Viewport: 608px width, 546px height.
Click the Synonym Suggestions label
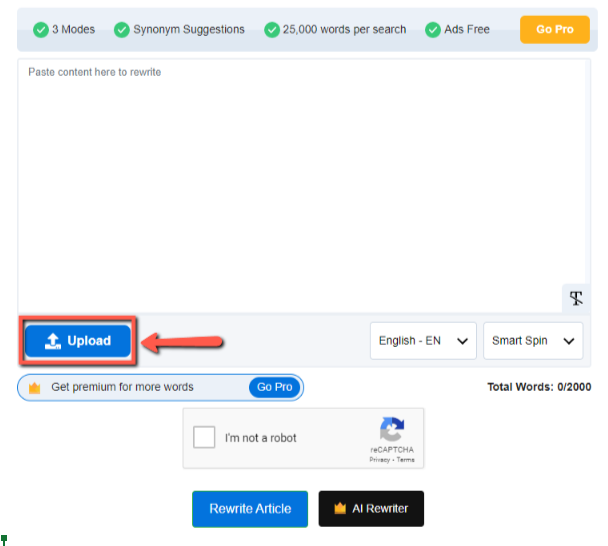(189, 29)
